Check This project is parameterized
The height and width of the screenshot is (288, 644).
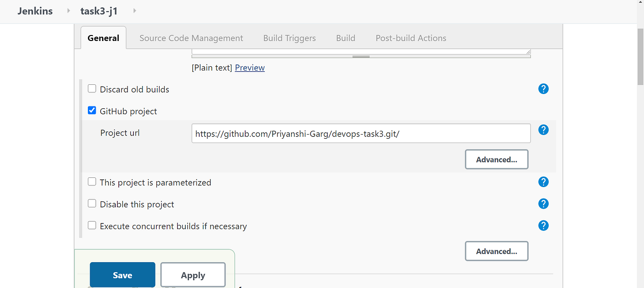pyautogui.click(x=92, y=181)
